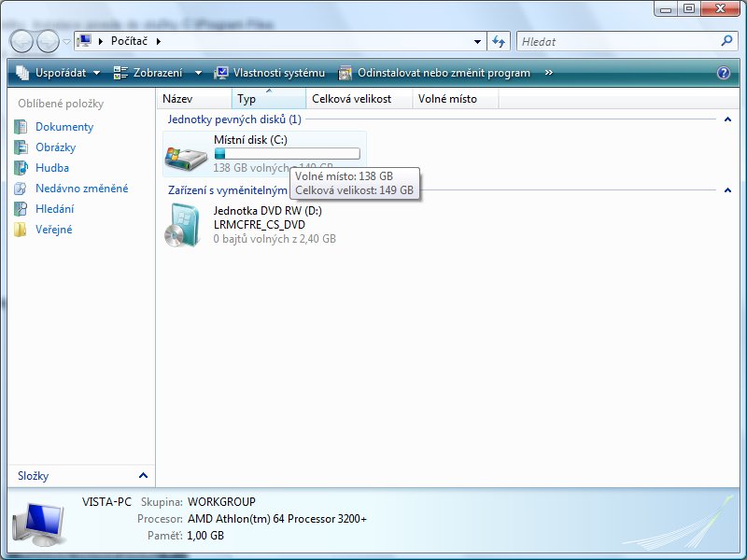This screenshot has width=747, height=560.
Task: Collapse the Jednotky pevných disků group arrow
Action: coord(727,119)
